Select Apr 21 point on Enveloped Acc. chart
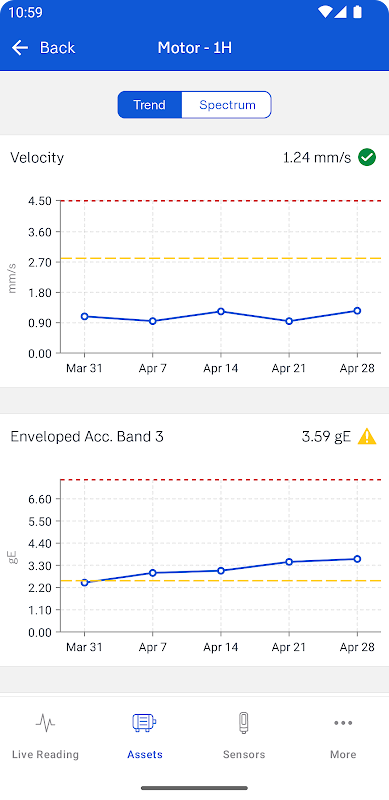Image resolution: width=389 pixels, height=800 pixels. click(x=289, y=562)
